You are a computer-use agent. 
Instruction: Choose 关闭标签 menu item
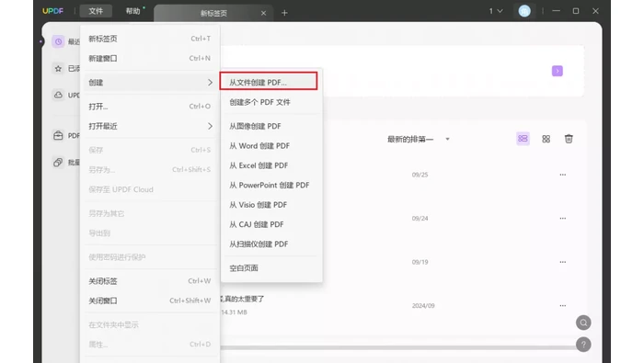[x=150, y=281]
